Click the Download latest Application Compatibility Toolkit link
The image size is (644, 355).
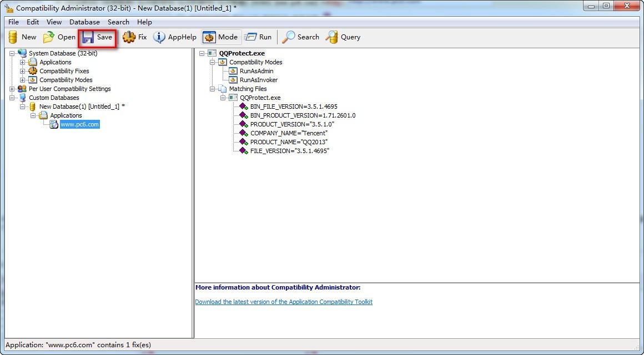(284, 302)
